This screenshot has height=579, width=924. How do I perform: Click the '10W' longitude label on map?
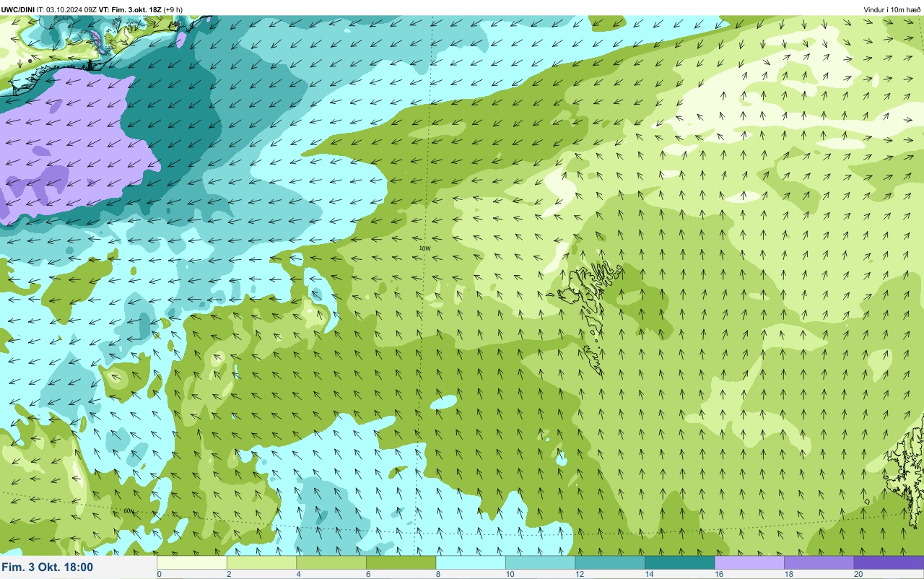point(424,248)
